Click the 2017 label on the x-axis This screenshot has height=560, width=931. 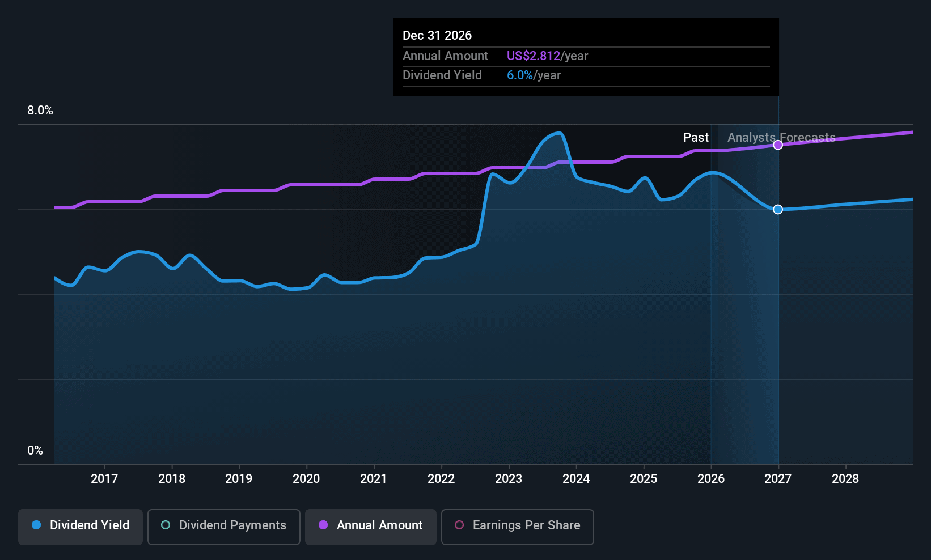coord(104,479)
